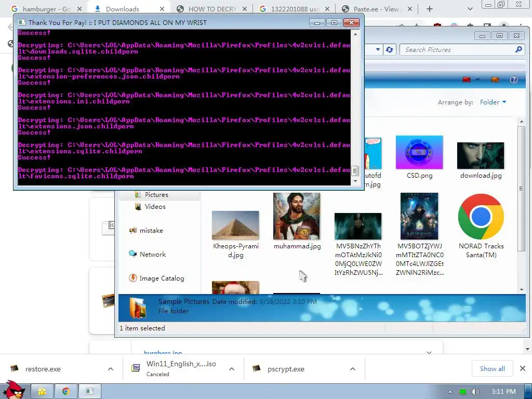Select the console program taskbar icon
Viewport: 532px width, 399px height.
point(89,392)
